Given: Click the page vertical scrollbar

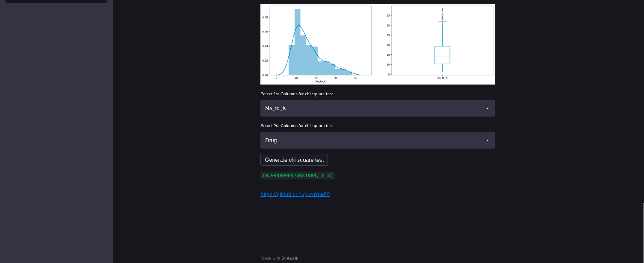Looking at the screenshot, I should coord(643,233).
